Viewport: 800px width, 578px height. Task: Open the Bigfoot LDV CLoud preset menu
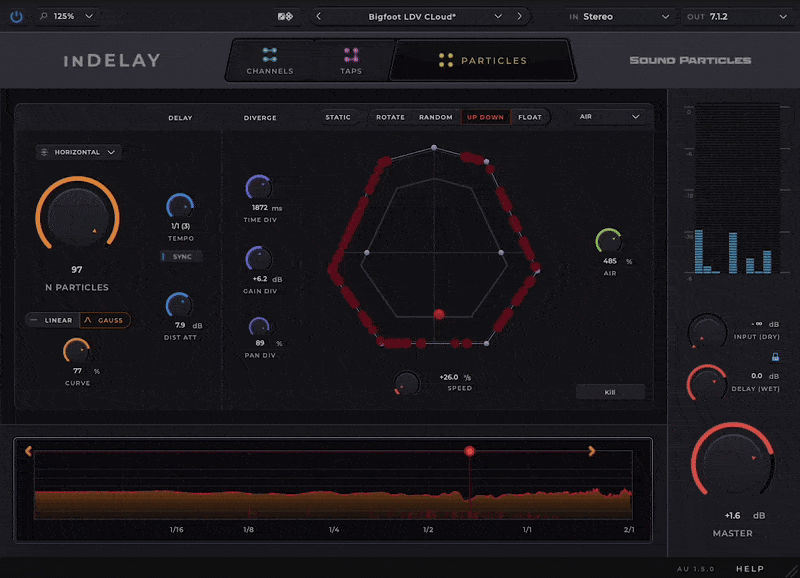pyautogui.click(x=412, y=17)
